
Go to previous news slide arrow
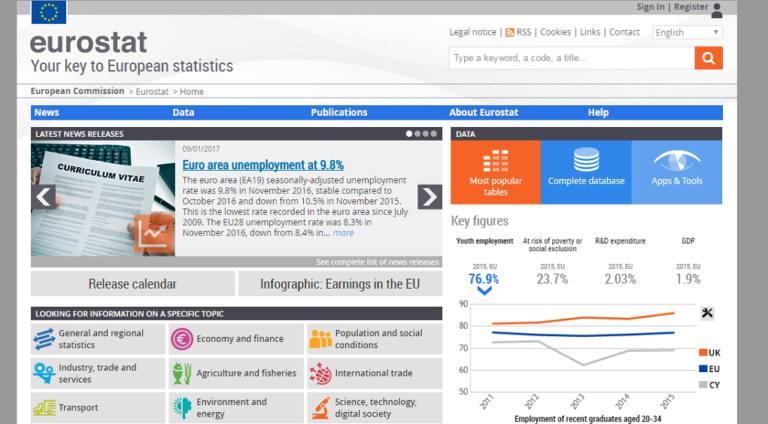click(x=43, y=197)
